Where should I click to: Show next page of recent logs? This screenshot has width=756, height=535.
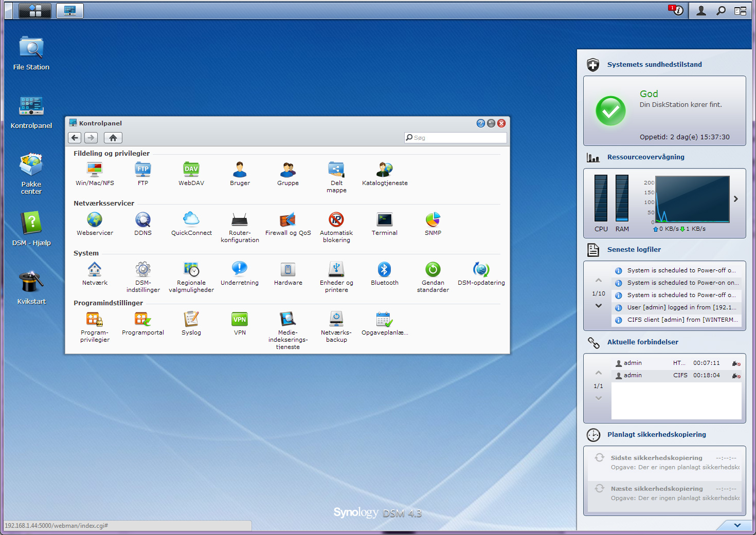[599, 306]
